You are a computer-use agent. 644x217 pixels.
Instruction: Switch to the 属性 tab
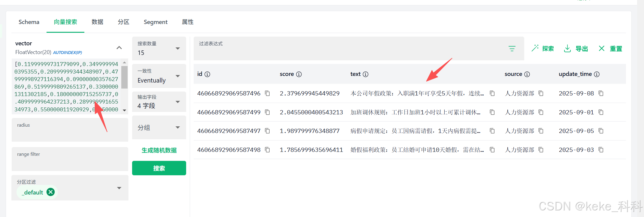click(188, 22)
